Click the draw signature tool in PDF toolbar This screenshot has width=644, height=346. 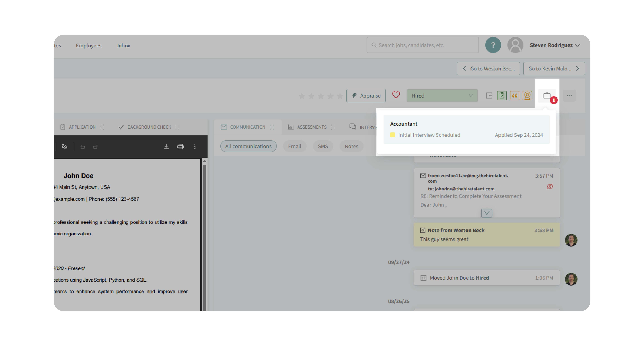[x=65, y=146]
